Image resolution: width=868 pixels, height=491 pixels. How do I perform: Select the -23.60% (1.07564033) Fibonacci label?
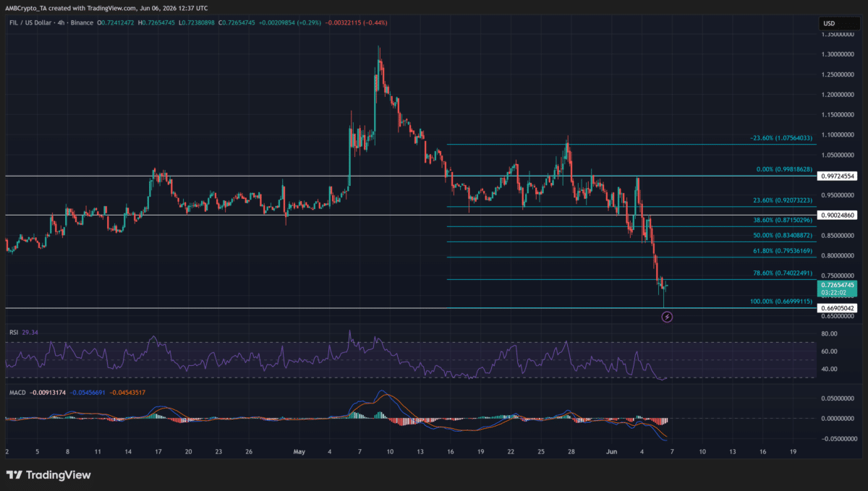tap(781, 138)
